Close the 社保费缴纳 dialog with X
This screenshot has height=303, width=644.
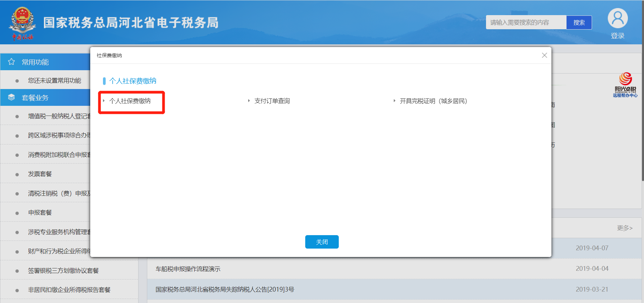[x=544, y=55]
